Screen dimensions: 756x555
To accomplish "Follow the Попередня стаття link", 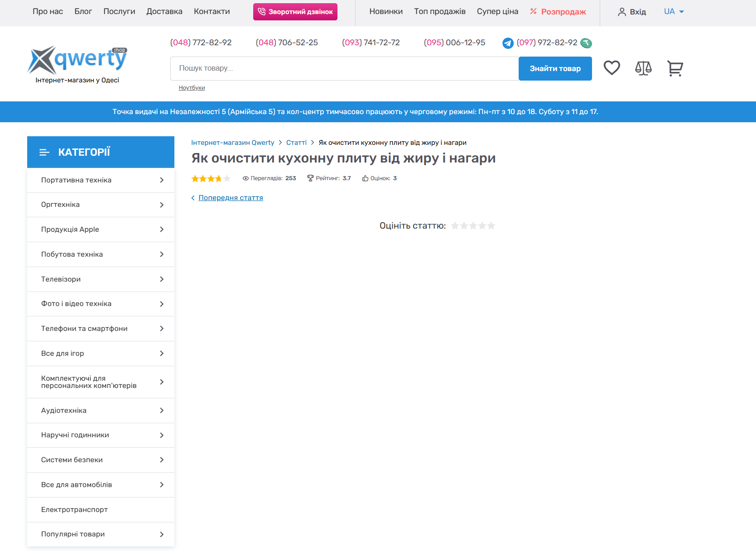I will pos(231,198).
